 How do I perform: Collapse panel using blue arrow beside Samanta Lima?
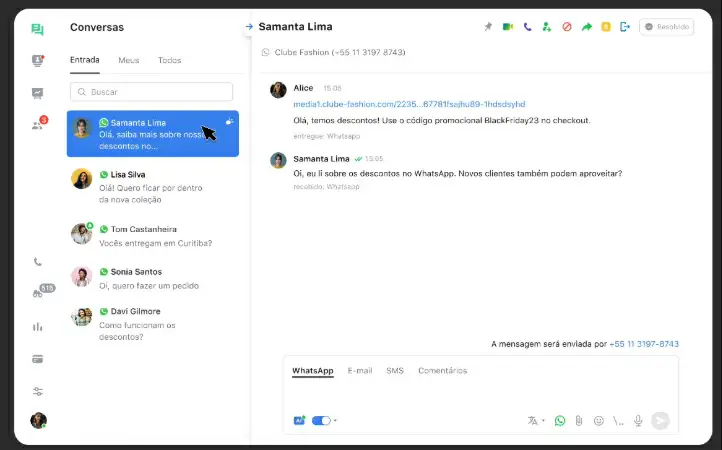pyautogui.click(x=249, y=27)
